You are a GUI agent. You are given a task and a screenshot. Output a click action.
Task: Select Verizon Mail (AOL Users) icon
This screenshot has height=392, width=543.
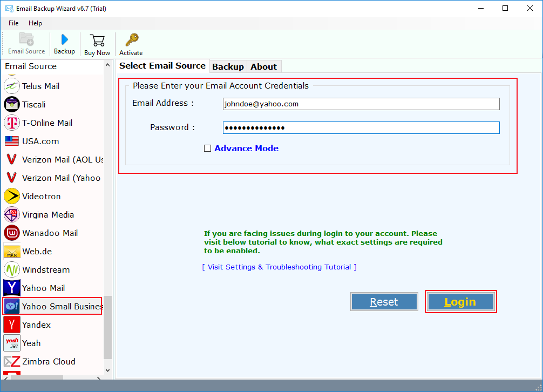pos(12,159)
